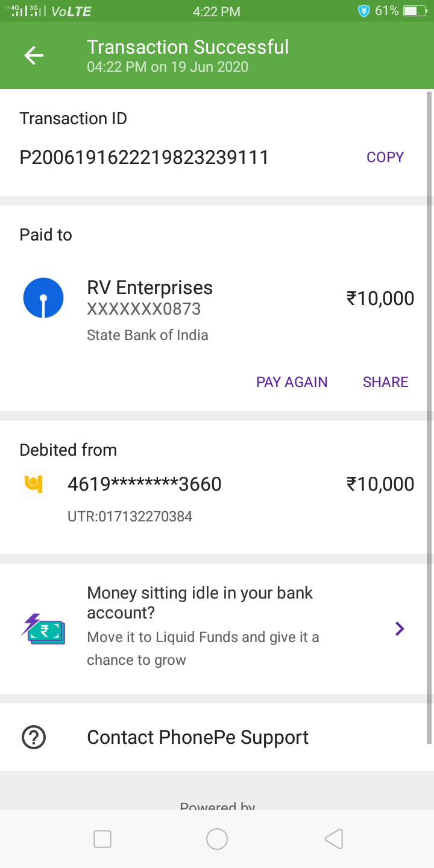Tap the battery icon in status bar
Screen dimensions: 434x868
point(414,11)
